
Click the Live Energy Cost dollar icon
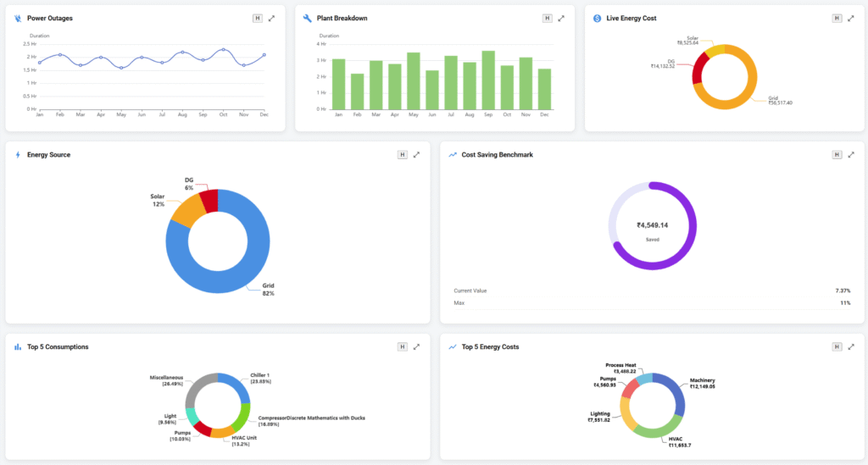coord(598,18)
